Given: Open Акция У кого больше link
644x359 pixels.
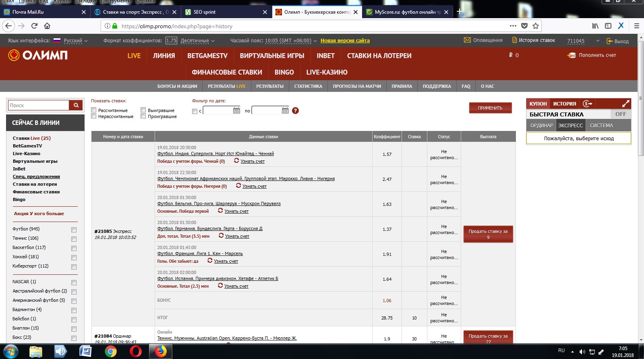Looking at the screenshot, I should pos(39,214).
